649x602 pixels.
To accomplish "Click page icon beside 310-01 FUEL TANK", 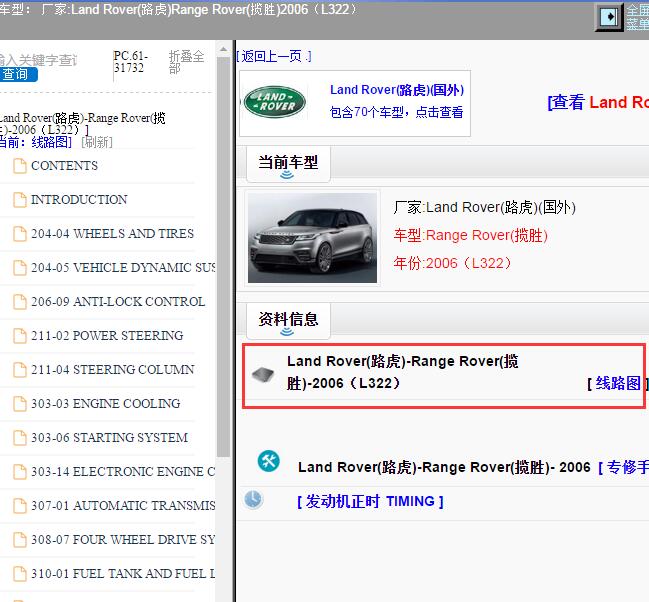I will 19,573.
